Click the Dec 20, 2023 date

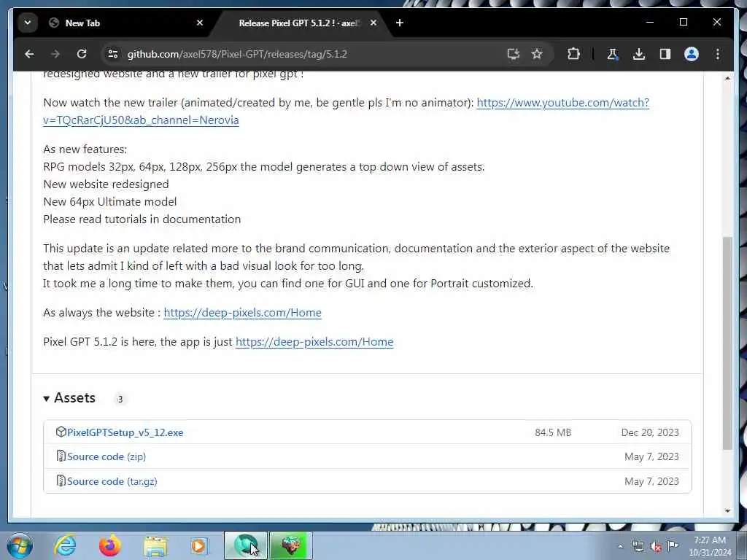[650, 433]
